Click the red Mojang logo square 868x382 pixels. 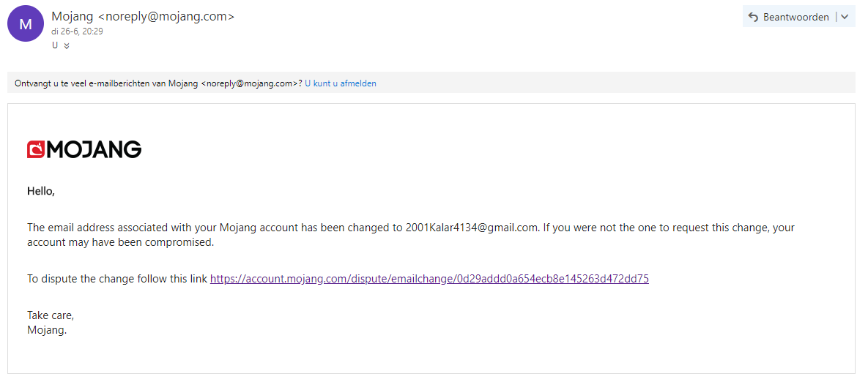36,149
